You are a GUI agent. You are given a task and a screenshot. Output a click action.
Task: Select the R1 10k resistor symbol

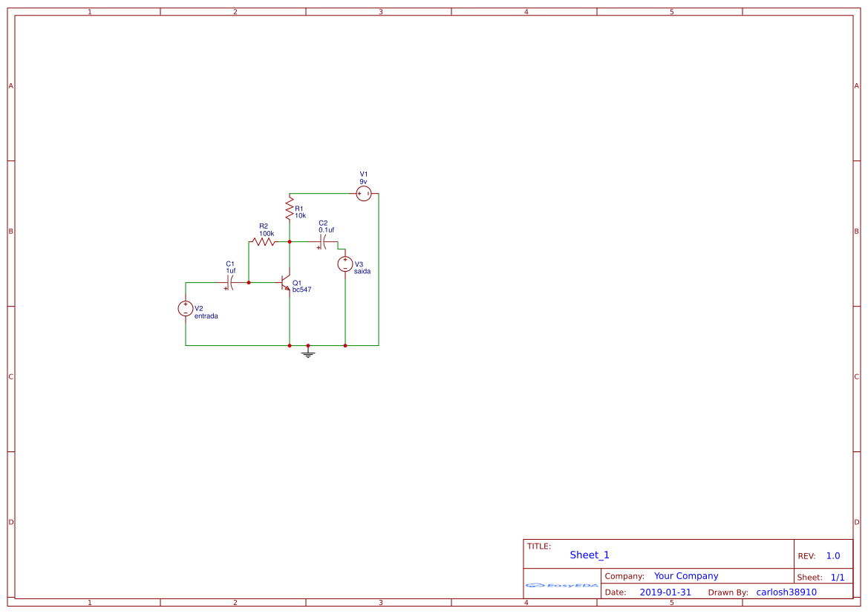(289, 209)
